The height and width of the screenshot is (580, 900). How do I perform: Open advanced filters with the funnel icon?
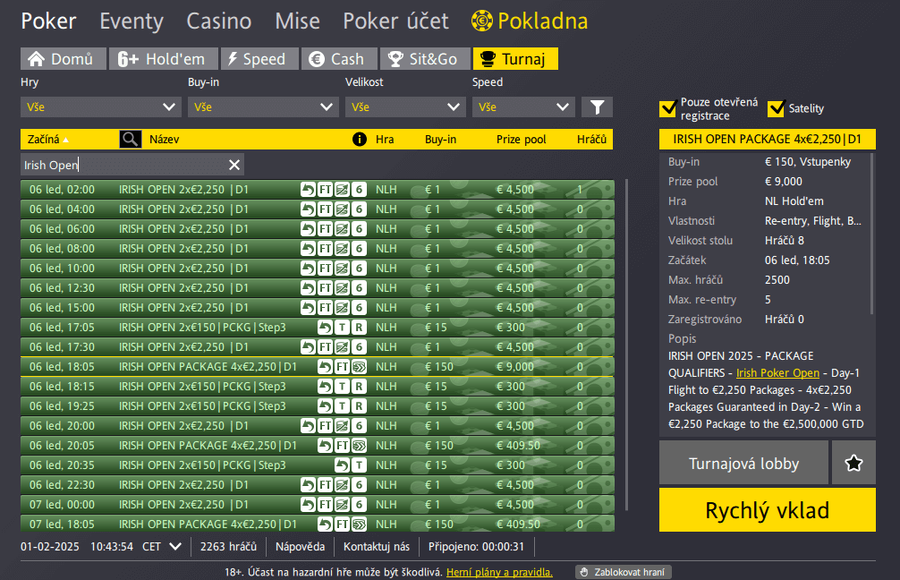click(597, 107)
